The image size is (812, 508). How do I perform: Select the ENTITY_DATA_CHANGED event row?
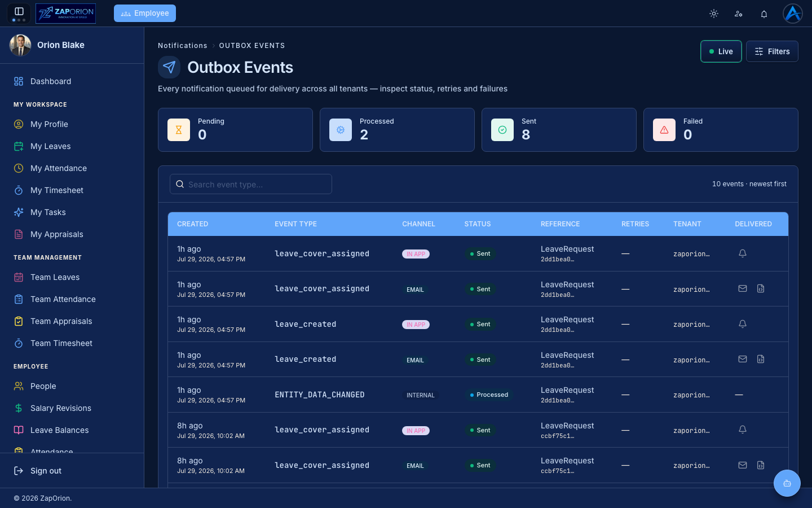(x=478, y=395)
